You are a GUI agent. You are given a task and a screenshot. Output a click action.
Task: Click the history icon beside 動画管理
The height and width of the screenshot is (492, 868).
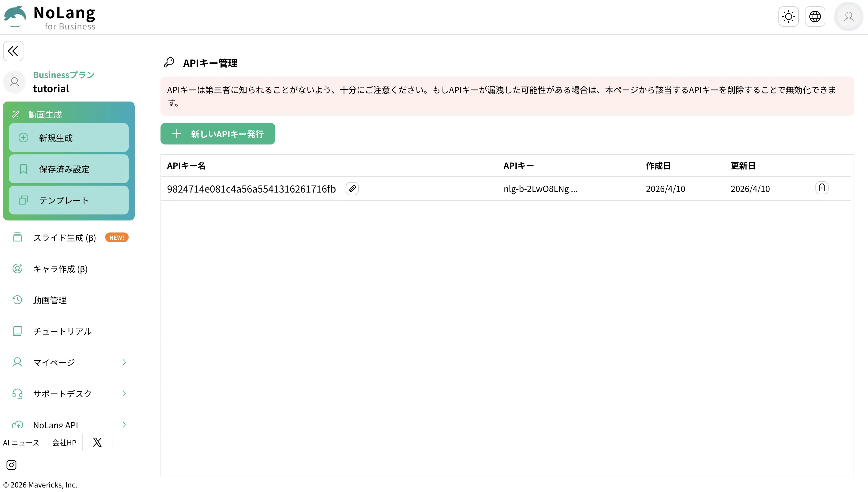pyautogui.click(x=17, y=300)
